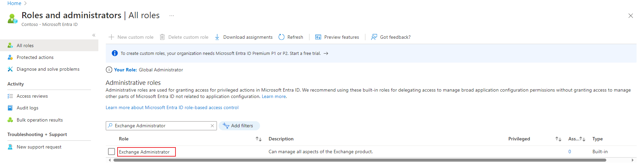Select the Exchange Administrator row checkbox
Screen dimensions: 644x166
[111, 152]
